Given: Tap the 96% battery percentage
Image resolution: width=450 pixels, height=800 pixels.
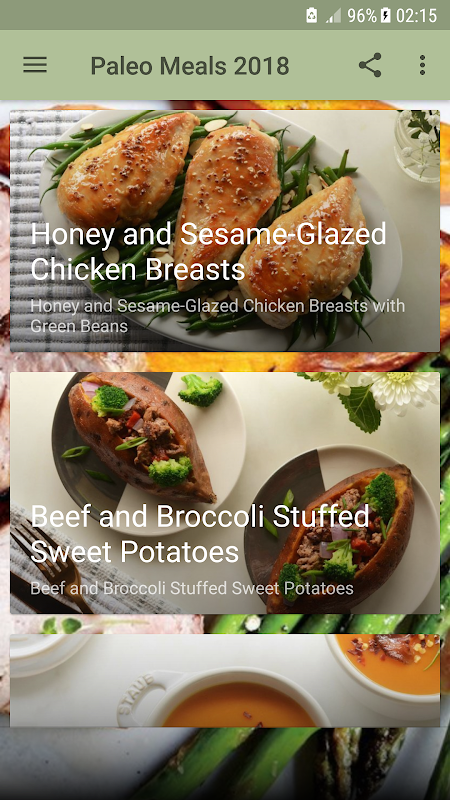Looking at the screenshot, I should [x=362, y=16].
